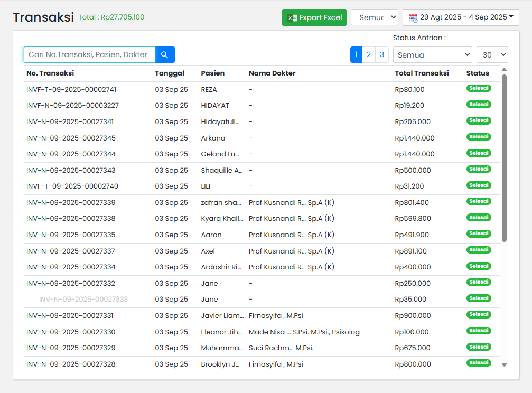The image size is (532, 393).
Task: Open the rows-per-page dropdown showing 30
Action: coord(492,55)
